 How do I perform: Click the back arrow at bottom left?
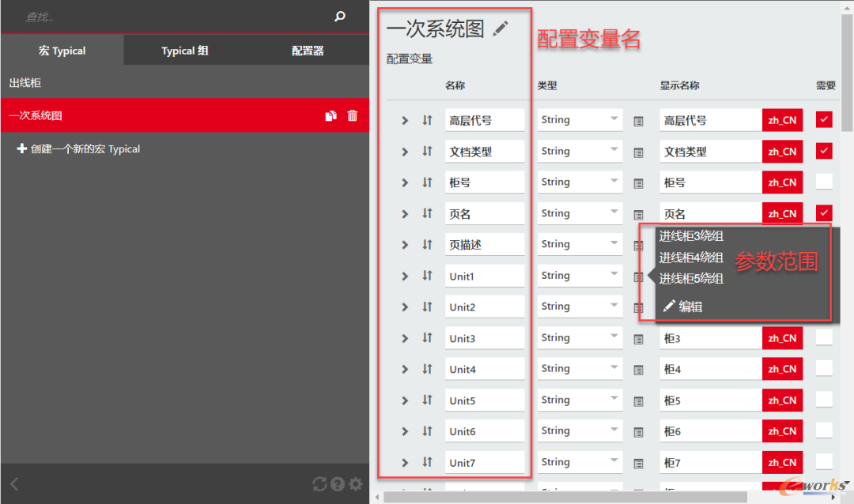click(15, 484)
